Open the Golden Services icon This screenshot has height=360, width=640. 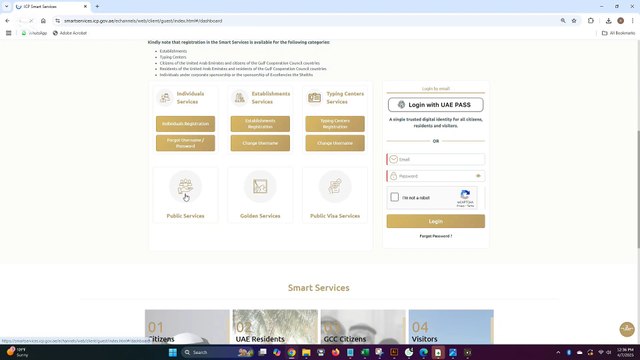pos(260,187)
